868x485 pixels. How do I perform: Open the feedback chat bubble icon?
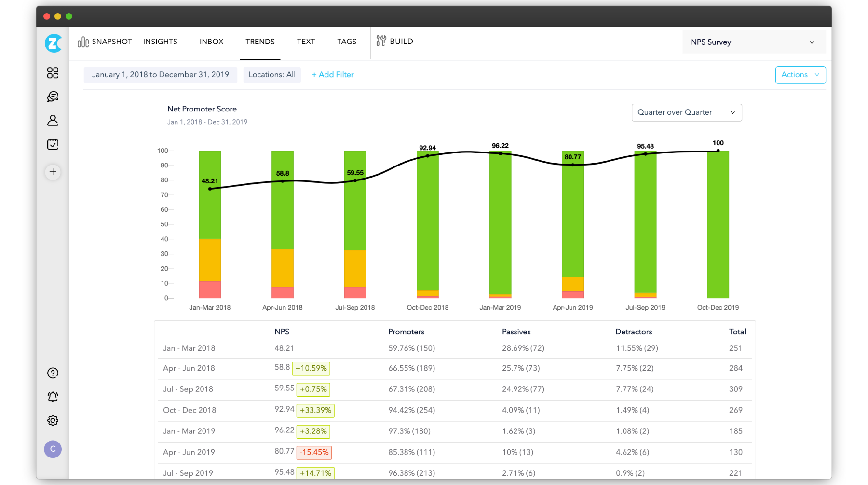tap(53, 97)
